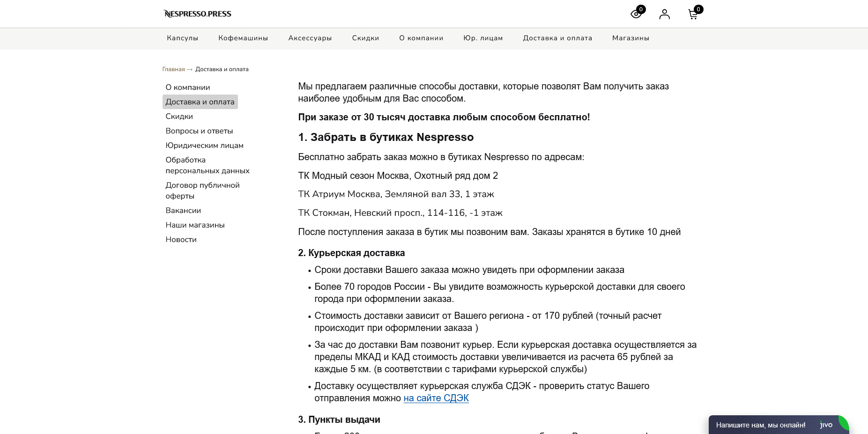Open О компании in top navigation

[421, 38]
